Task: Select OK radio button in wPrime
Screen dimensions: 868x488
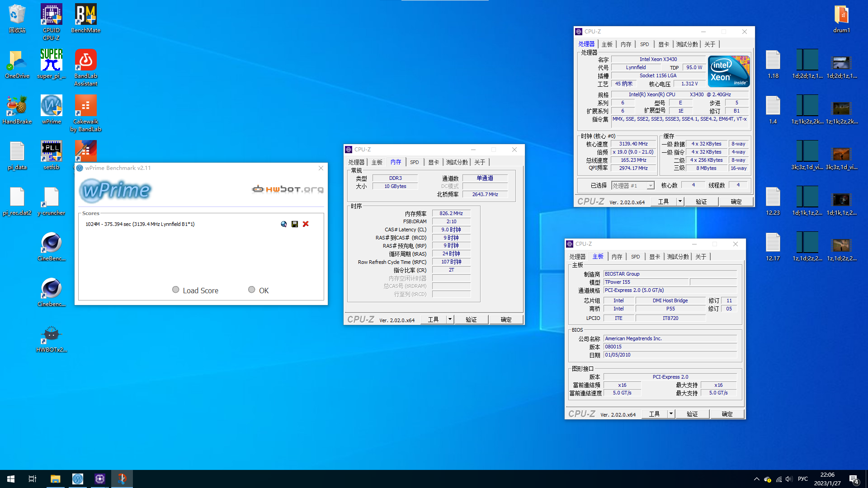Action: 252,290
